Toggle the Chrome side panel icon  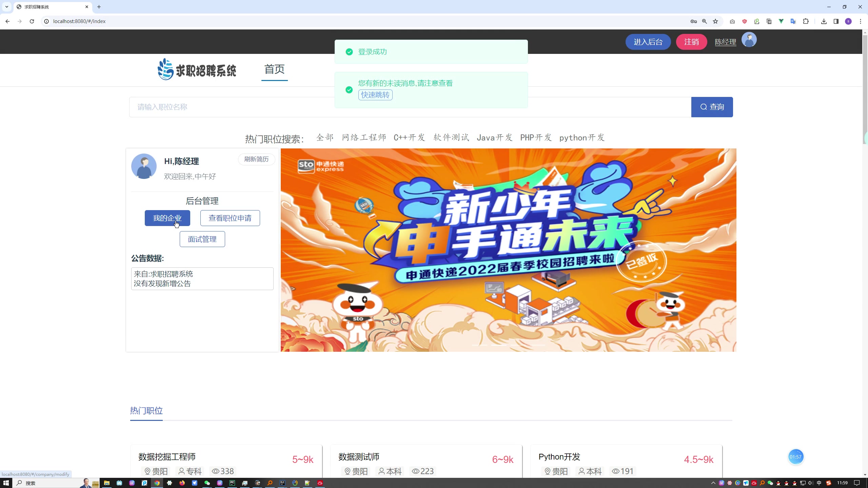836,21
